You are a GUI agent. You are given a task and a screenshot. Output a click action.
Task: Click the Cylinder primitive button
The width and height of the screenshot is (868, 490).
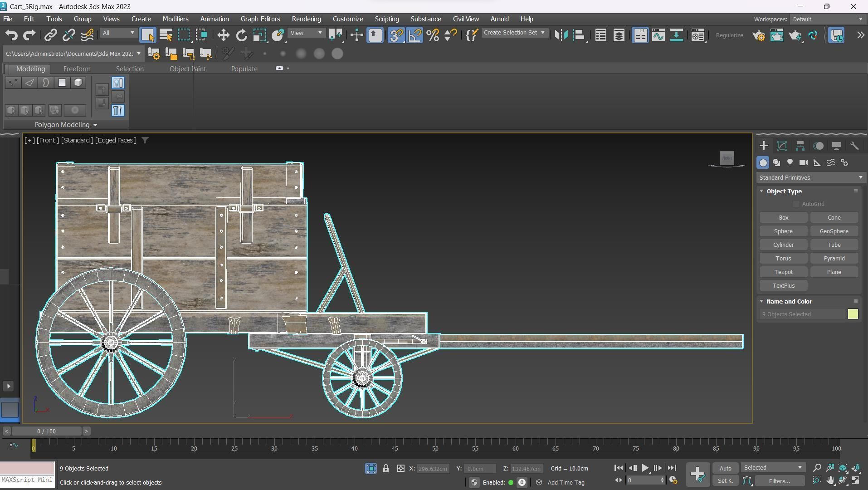pos(783,245)
